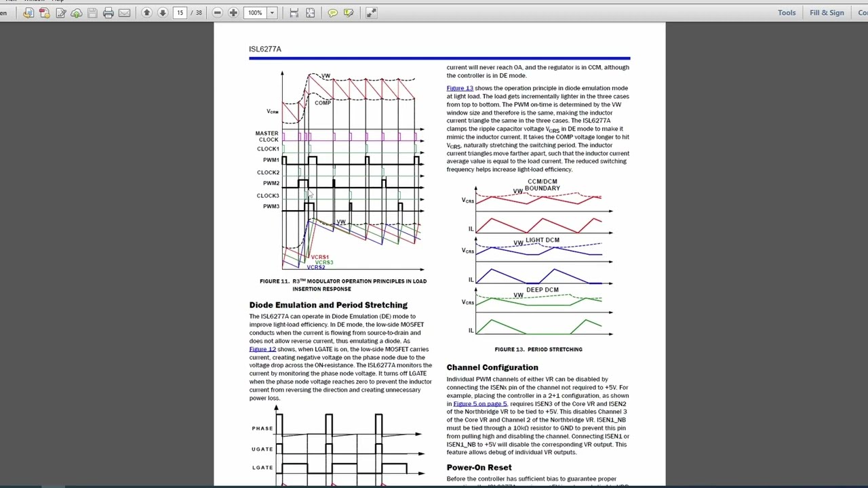Click the MASTER CLOCK label in Figure 11

click(x=267, y=136)
